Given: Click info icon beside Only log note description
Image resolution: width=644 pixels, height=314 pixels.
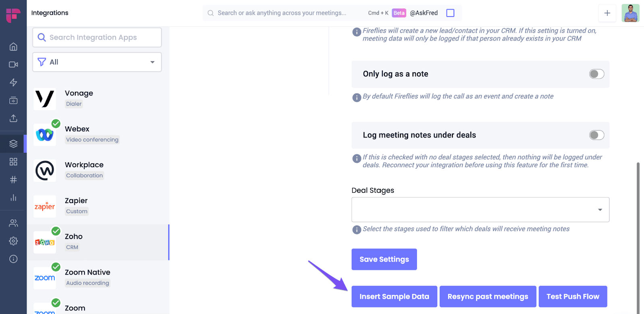Looking at the screenshot, I should coord(357,98).
